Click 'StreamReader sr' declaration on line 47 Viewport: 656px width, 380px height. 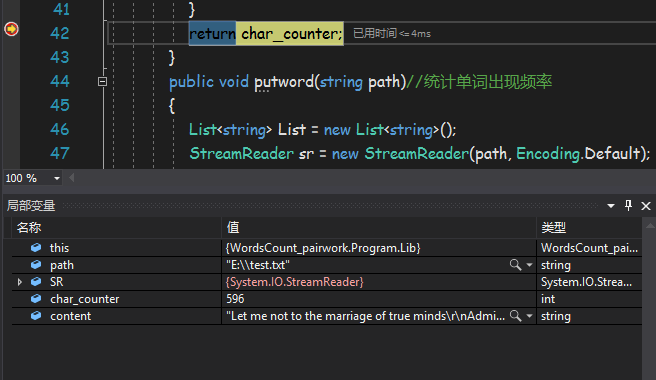(251, 154)
